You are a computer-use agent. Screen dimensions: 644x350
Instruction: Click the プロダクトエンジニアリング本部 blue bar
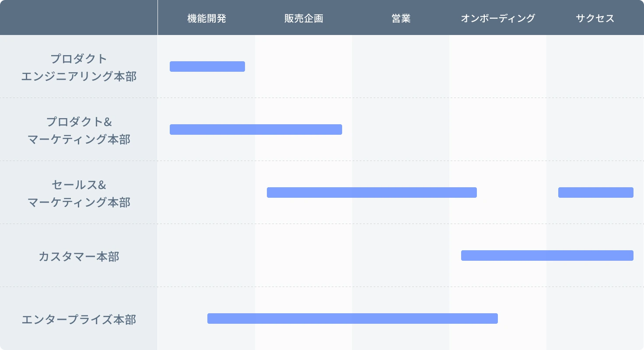coord(207,66)
